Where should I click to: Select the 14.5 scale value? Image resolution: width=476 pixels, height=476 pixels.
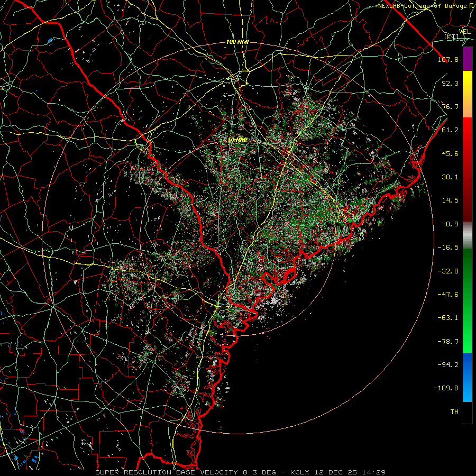tap(450, 200)
